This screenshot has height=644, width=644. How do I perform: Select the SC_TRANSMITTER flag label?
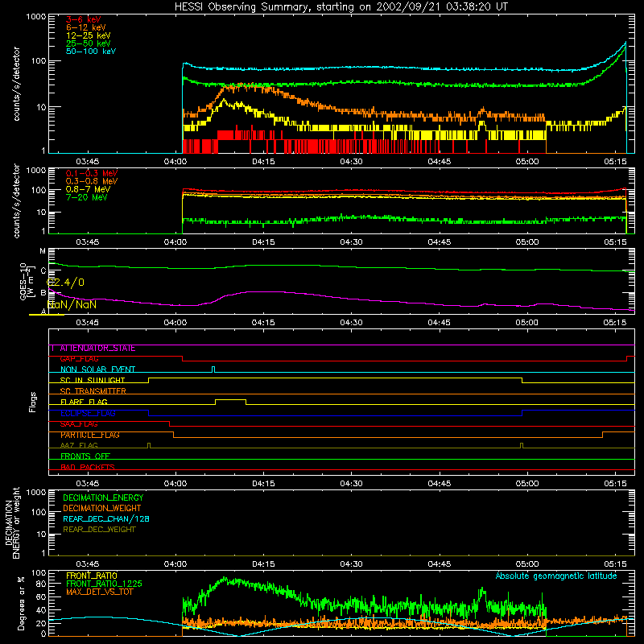click(93, 391)
